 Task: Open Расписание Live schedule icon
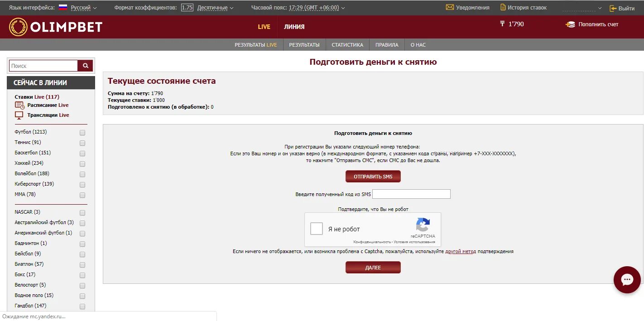coord(19,105)
